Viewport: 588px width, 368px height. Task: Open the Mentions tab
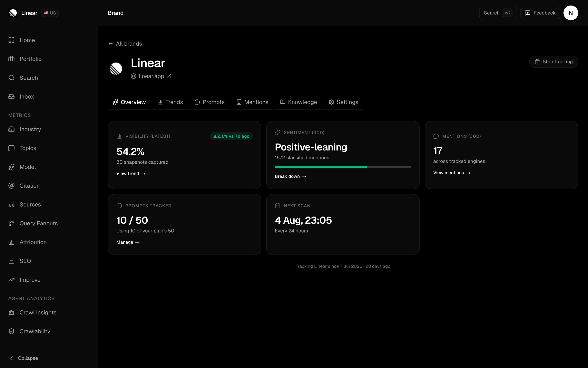click(x=252, y=102)
